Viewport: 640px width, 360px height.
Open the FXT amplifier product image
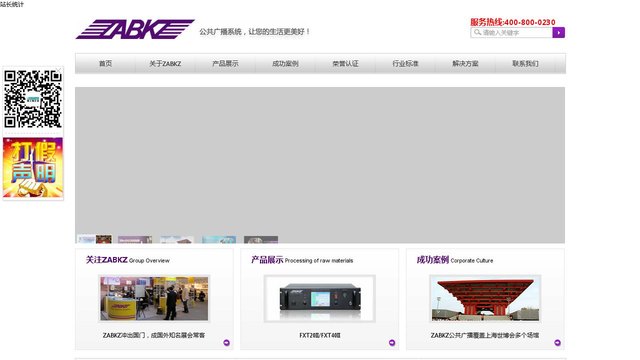(320, 299)
